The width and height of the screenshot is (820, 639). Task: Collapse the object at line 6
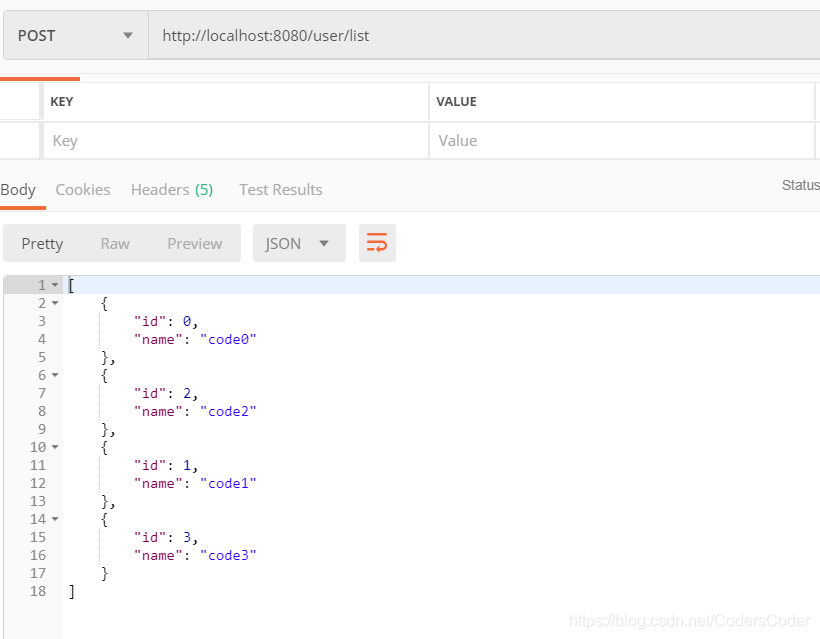(55, 375)
